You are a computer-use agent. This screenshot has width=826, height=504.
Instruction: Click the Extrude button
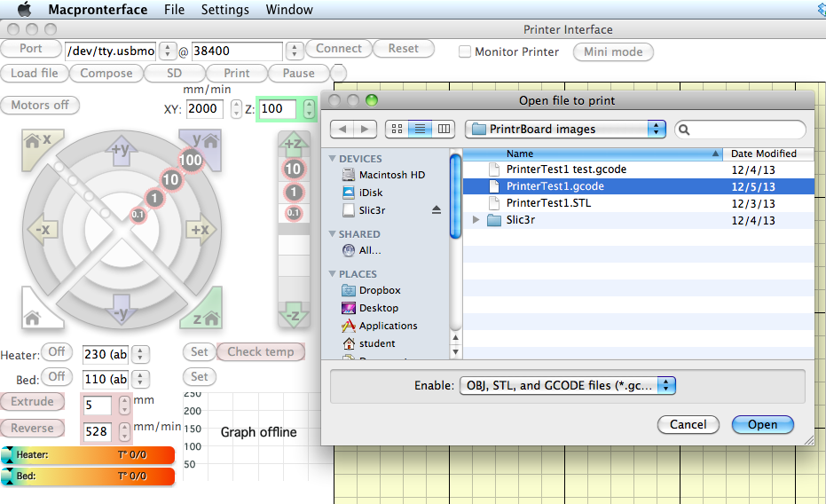pos(32,402)
